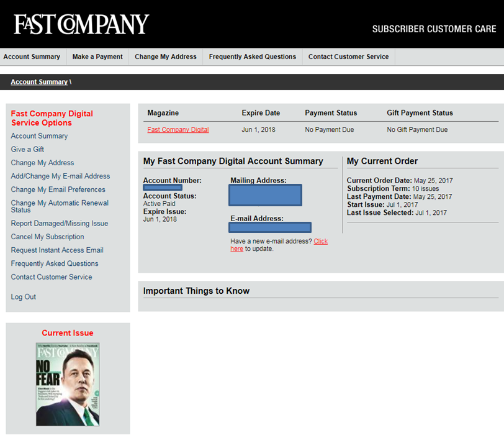504x438 pixels.
Task: Open Change My Automatic Renewal Status
Action: tap(60, 206)
